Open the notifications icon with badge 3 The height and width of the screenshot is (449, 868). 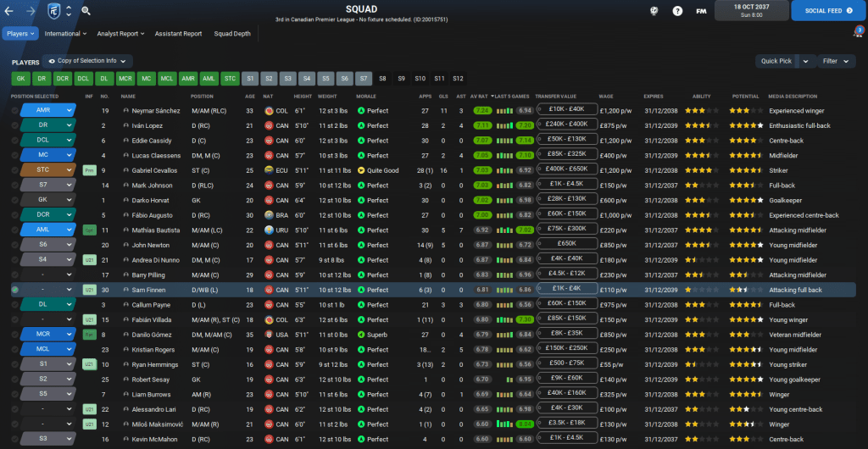coord(857,34)
